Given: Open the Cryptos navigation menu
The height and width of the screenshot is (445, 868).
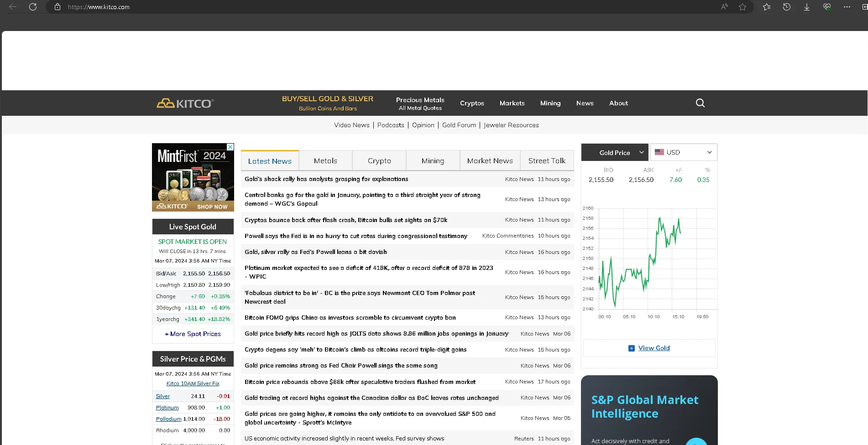Looking at the screenshot, I should click(x=472, y=103).
